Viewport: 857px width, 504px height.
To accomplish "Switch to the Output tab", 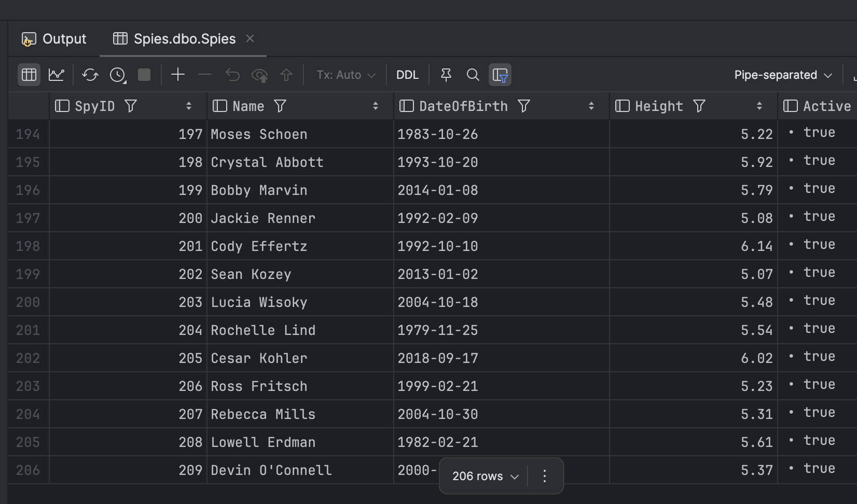I will coord(53,38).
